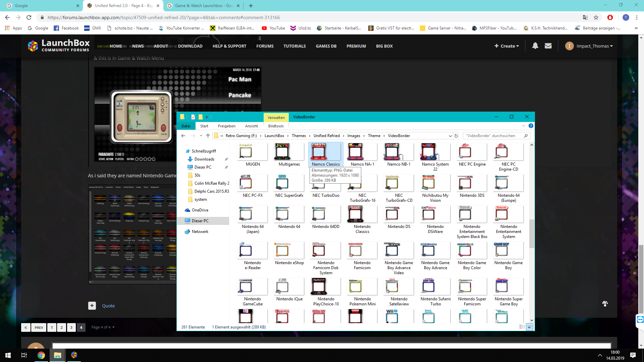The height and width of the screenshot is (362, 644).
Task: Switch Explorer to details view
Action: [x=522, y=327]
